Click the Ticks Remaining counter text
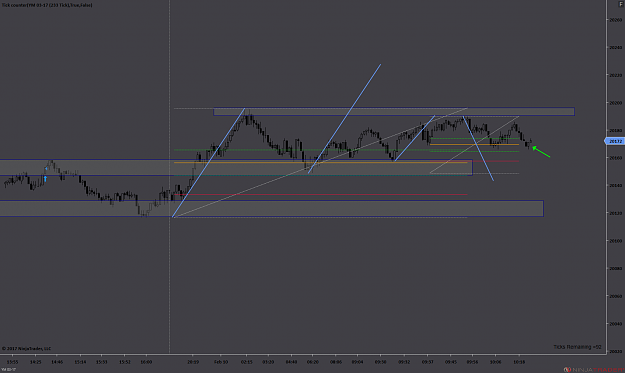The width and height of the screenshot is (625, 373). tap(577, 347)
